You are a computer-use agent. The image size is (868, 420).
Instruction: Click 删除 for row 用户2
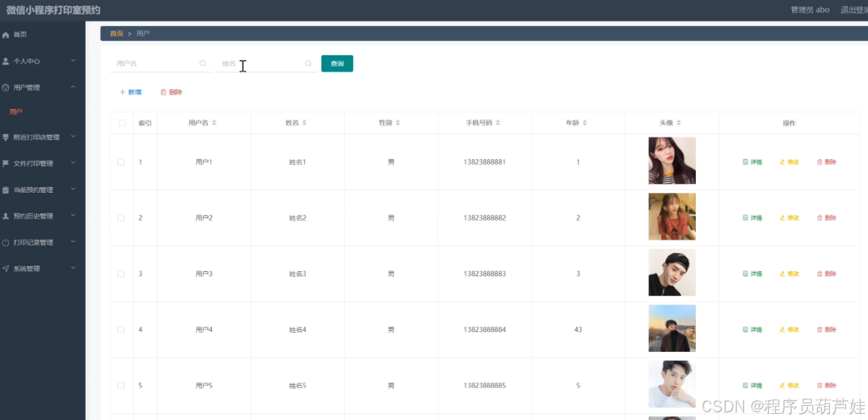tap(827, 218)
